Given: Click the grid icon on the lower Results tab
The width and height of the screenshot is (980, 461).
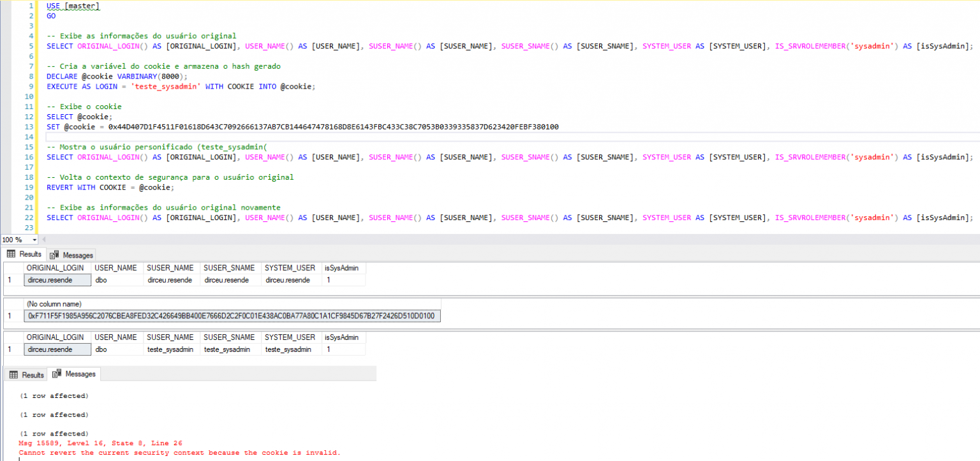Looking at the screenshot, I should (x=13, y=374).
